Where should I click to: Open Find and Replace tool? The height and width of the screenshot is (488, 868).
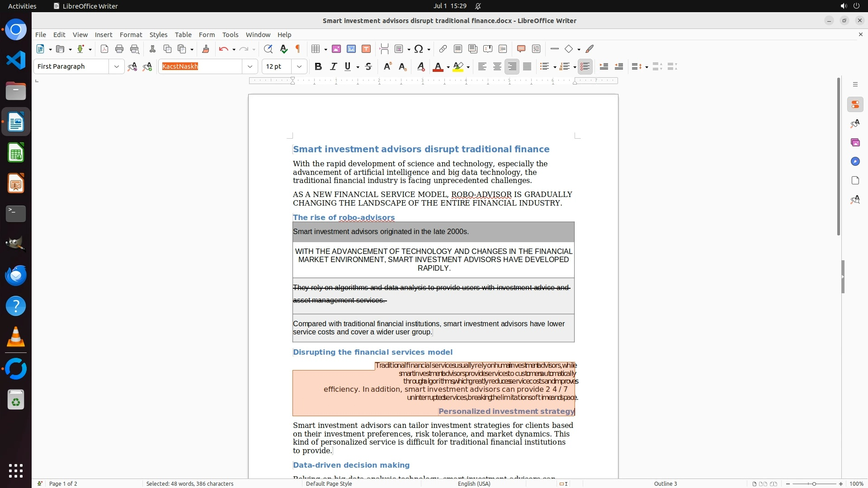click(x=268, y=49)
